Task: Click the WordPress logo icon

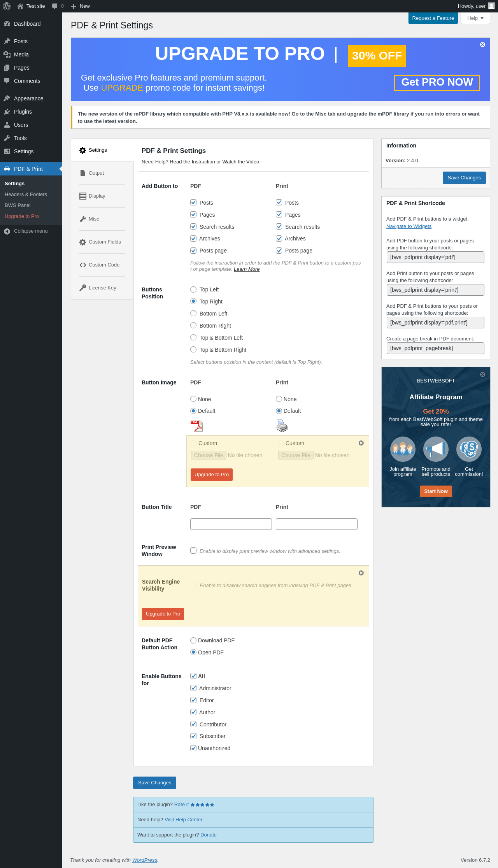Action: (x=7, y=6)
